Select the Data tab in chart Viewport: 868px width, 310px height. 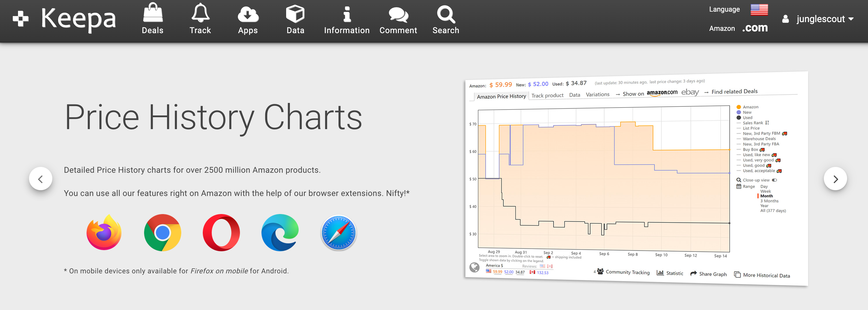tap(575, 95)
